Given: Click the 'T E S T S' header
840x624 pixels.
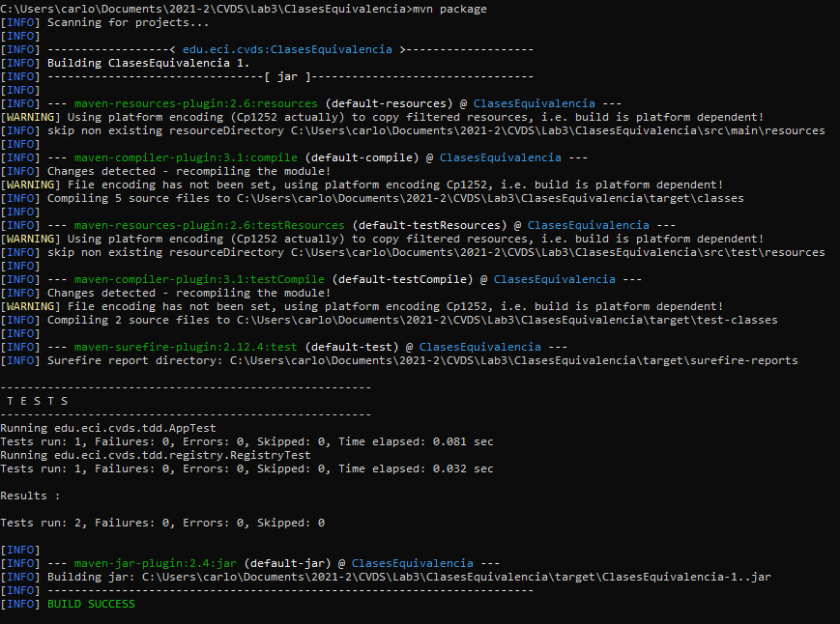Looking at the screenshot, I should (x=37, y=401).
